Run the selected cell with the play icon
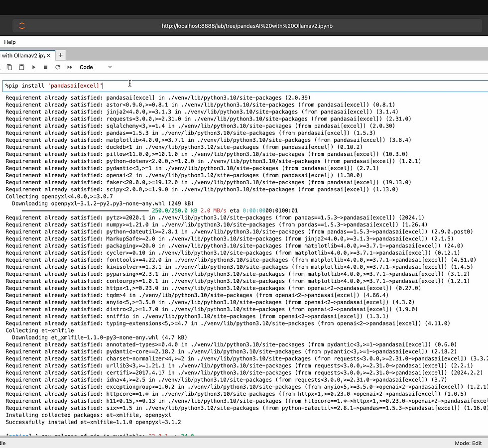The image size is (488, 448). click(34, 67)
